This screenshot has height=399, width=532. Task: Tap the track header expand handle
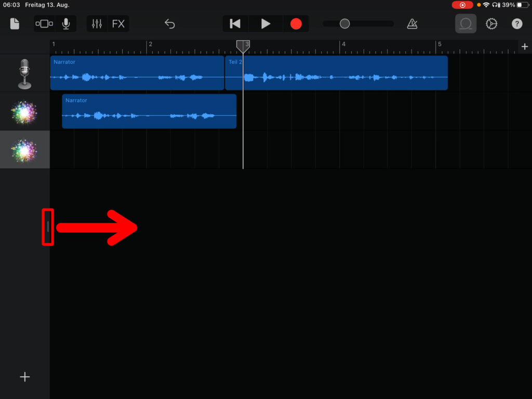[x=48, y=226]
